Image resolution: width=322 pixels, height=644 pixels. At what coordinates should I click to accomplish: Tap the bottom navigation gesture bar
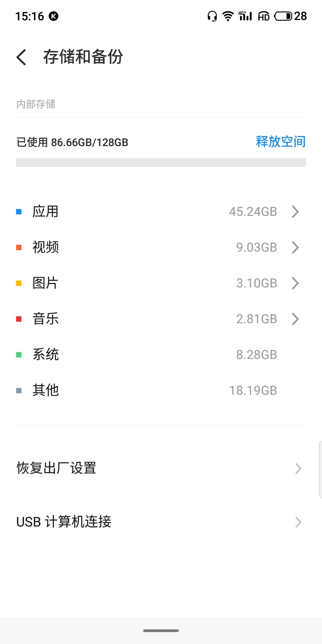[161, 631]
